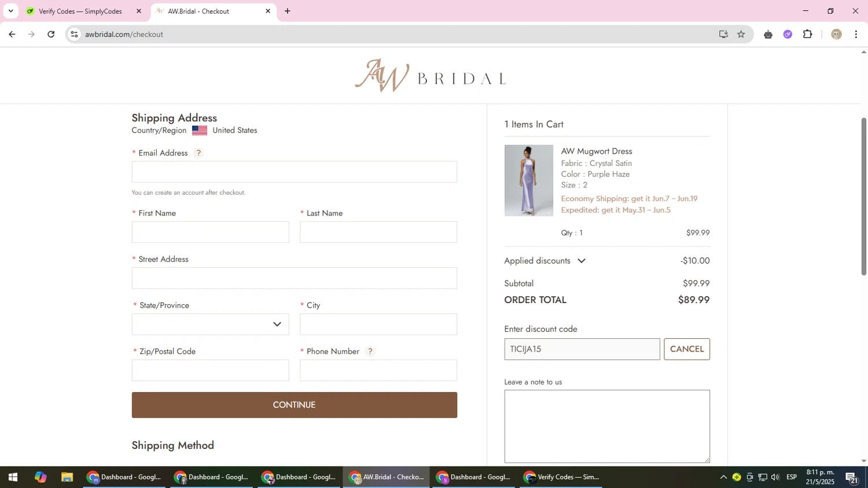Click the United States flag icon
Screen dimensions: 868x488
[200, 131]
